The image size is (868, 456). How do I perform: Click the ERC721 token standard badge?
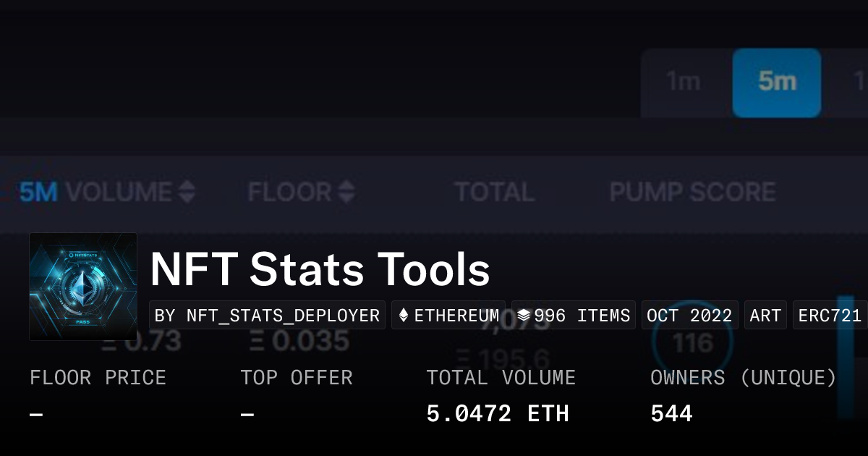pos(830,316)
